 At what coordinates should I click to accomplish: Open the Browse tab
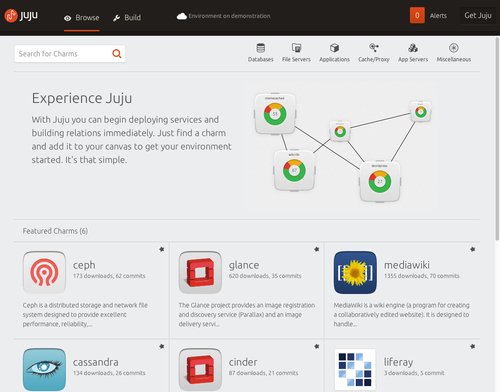tap(82, 18)
